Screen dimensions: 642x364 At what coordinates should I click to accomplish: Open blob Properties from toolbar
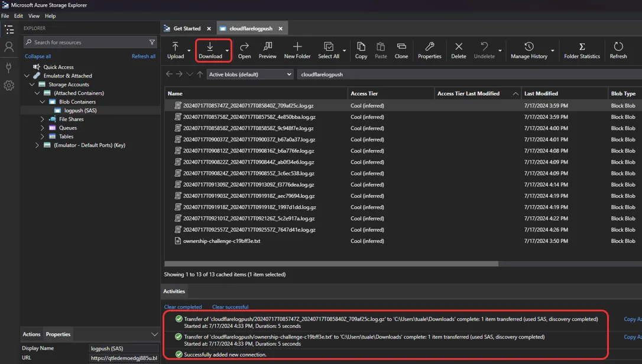coord(430,50)
